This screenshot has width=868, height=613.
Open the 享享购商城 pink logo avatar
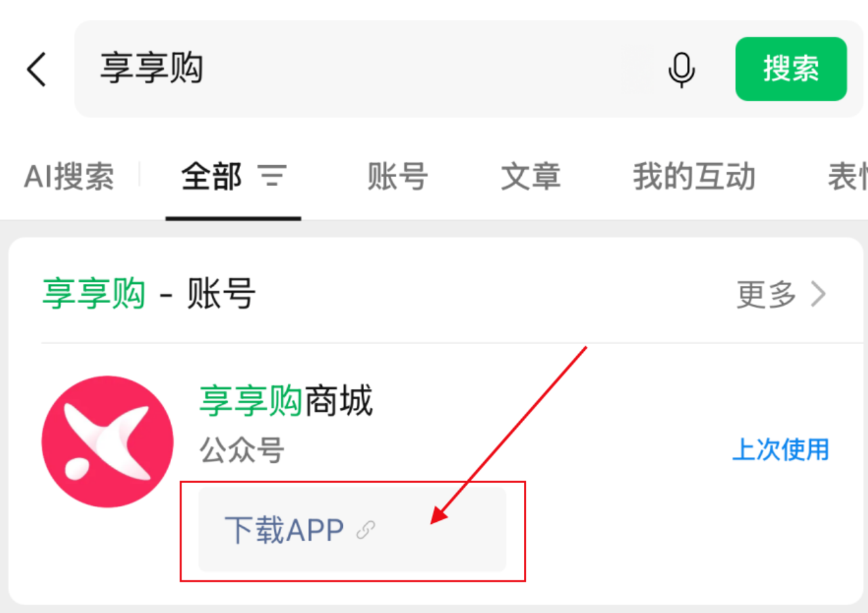[108, 441]
